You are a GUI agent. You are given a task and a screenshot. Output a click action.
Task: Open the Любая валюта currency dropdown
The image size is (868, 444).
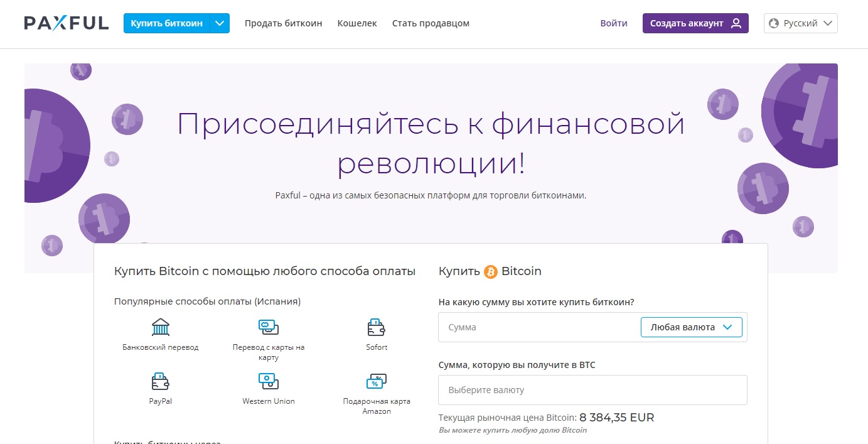click(692, 327)
